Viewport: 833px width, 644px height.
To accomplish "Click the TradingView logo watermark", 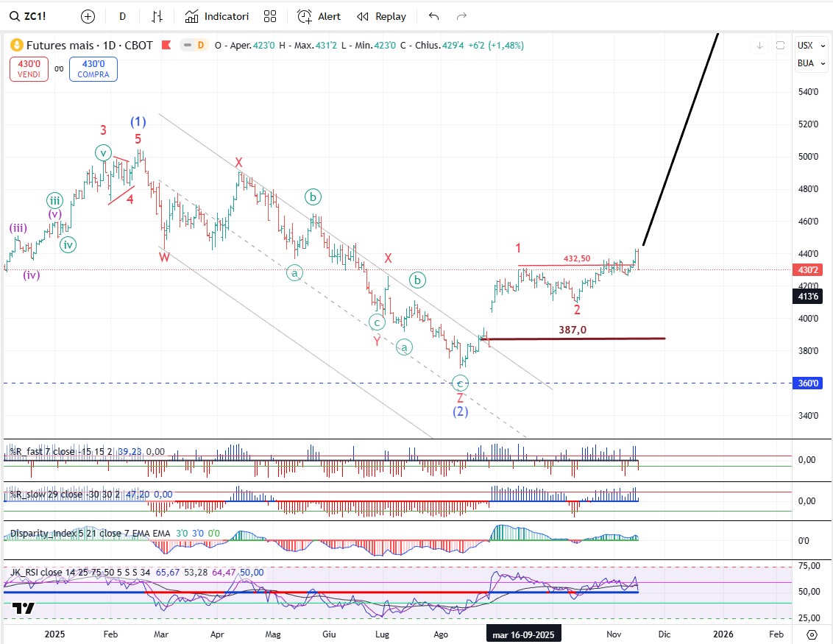I will 24,609.
